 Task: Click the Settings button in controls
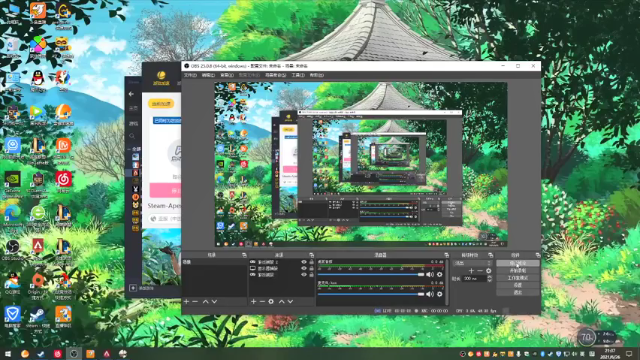pos(518,285)
